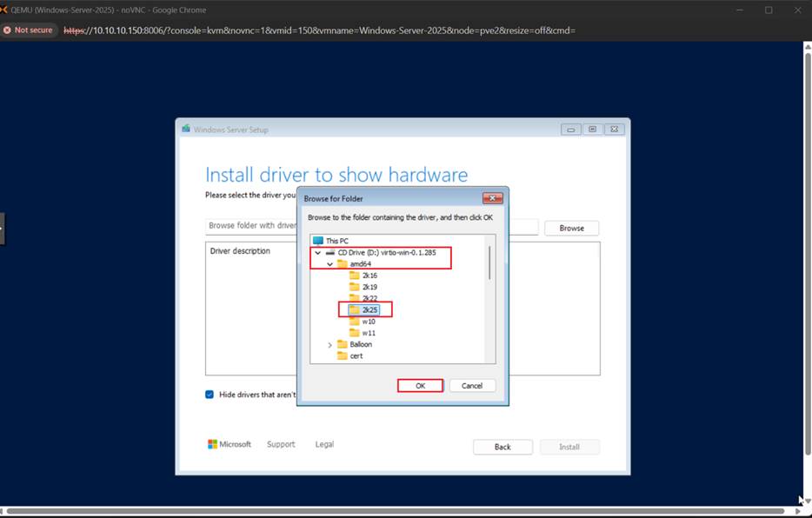Confirm folder selection with OK

click(420, 386)
